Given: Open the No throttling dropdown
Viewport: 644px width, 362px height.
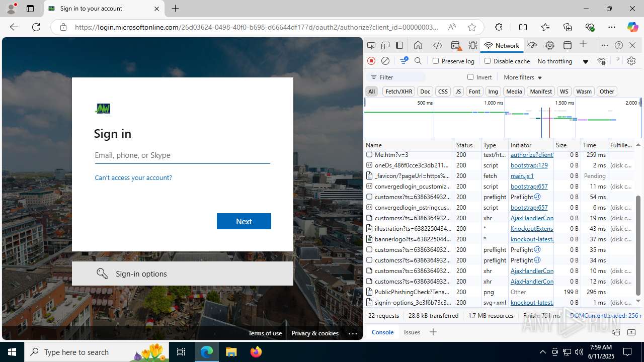Looking at the screenshot, I should coord(562,61).
